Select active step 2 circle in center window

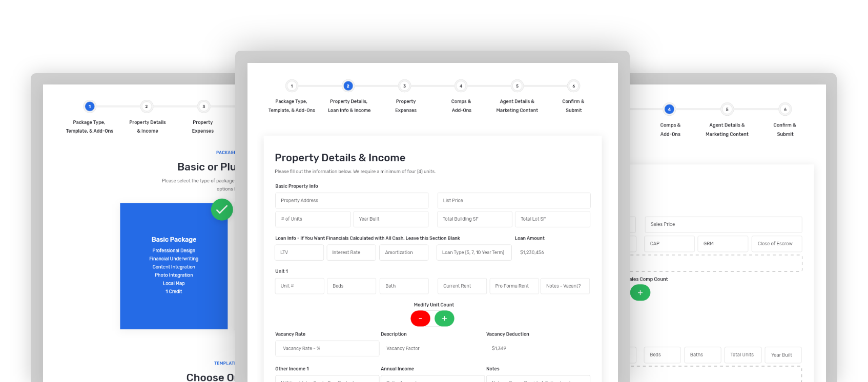(x=348, y=86)
